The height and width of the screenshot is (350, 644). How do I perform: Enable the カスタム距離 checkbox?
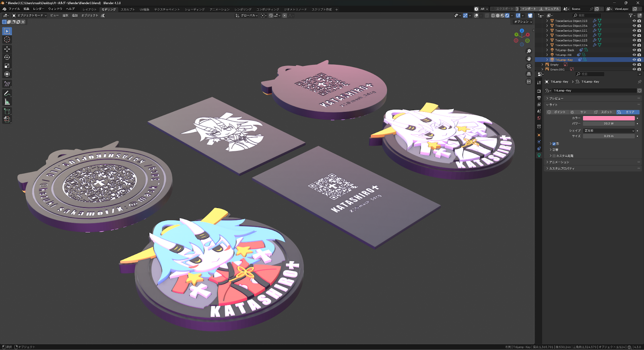tap(554, 156)
